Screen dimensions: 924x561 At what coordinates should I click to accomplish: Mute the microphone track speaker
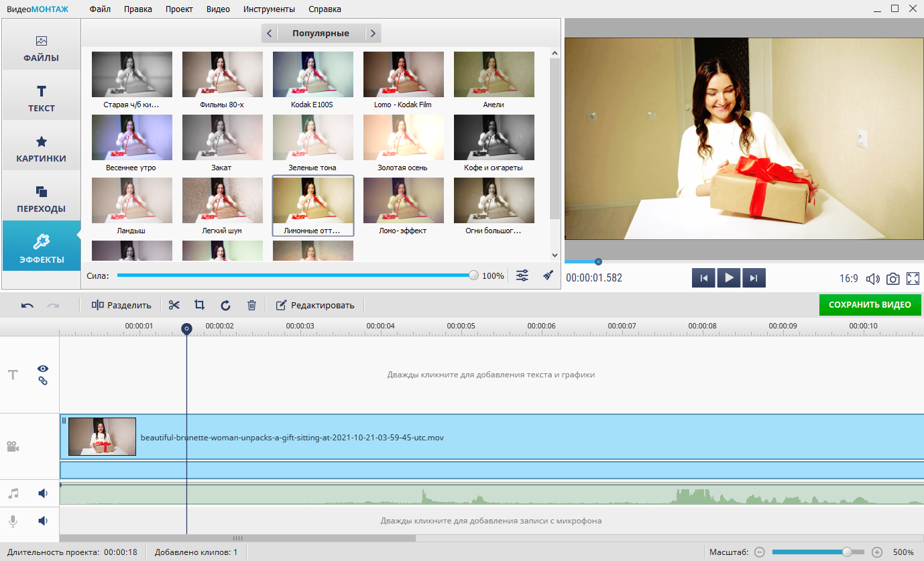[43, 520]
